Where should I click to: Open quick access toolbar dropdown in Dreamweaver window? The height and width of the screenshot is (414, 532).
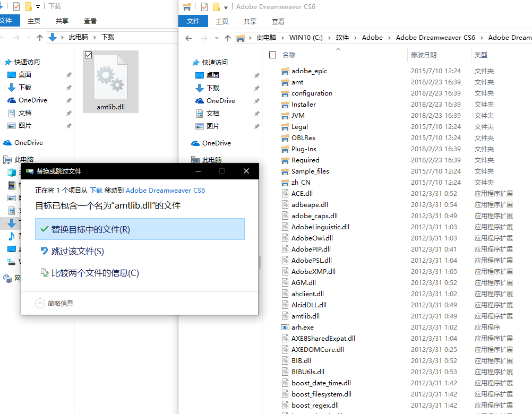click(x=226, y=7)
